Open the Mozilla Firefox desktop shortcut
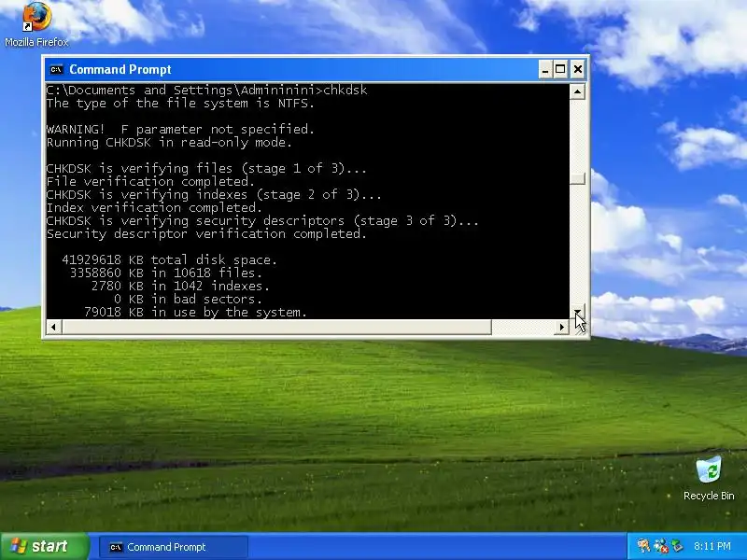The image size is (747, 560). [36, 25]
